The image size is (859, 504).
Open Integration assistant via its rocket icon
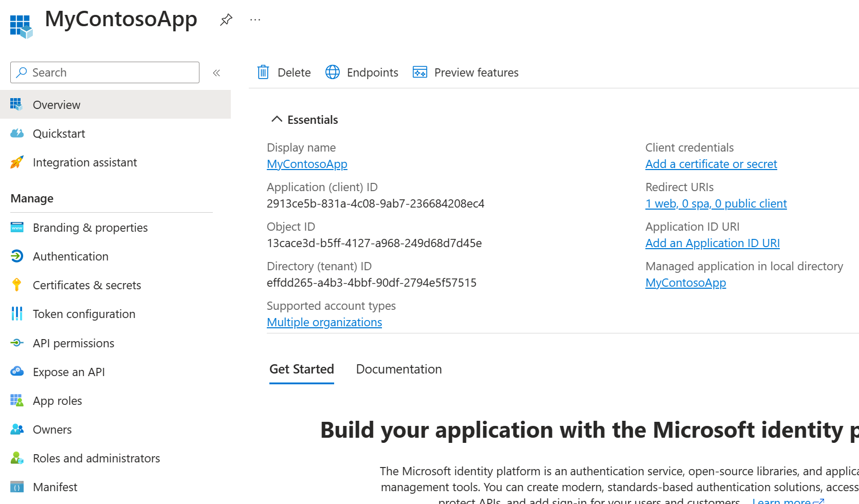[16, 162]
